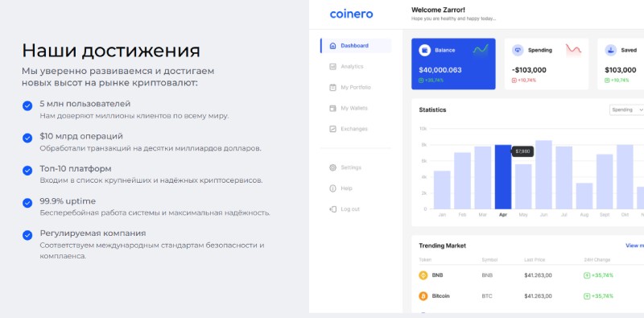The height and width of the screenshot is (318, 644).
Task: Open the Spending dropdown in Statistics
Action: [x=627, y=109]
